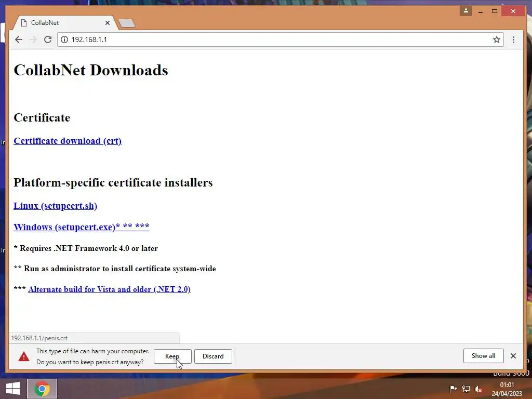This screenshot has height=399, width=532.
Task: Open the Windows Start button
Action: point(13,389)
